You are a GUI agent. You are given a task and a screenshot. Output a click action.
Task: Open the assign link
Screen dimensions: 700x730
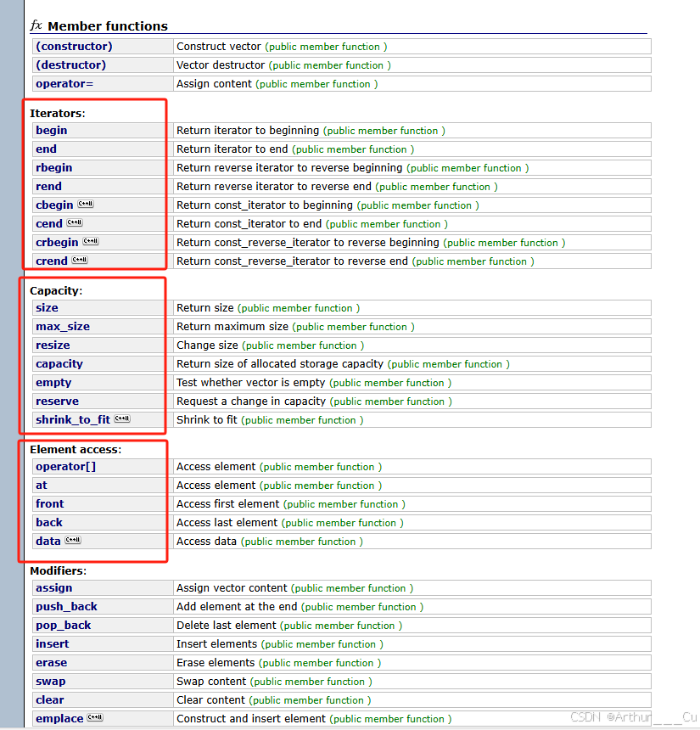coord(54,588)
